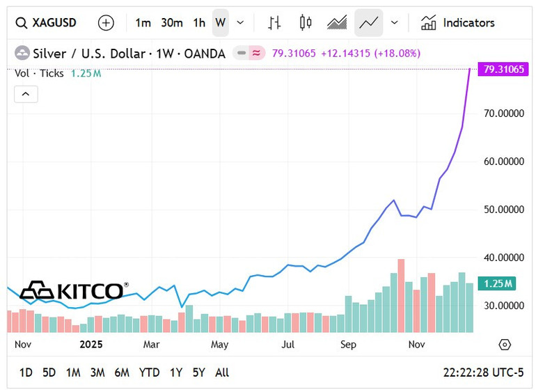
Task: Select the YTD date range
Action: pos(150,373)
